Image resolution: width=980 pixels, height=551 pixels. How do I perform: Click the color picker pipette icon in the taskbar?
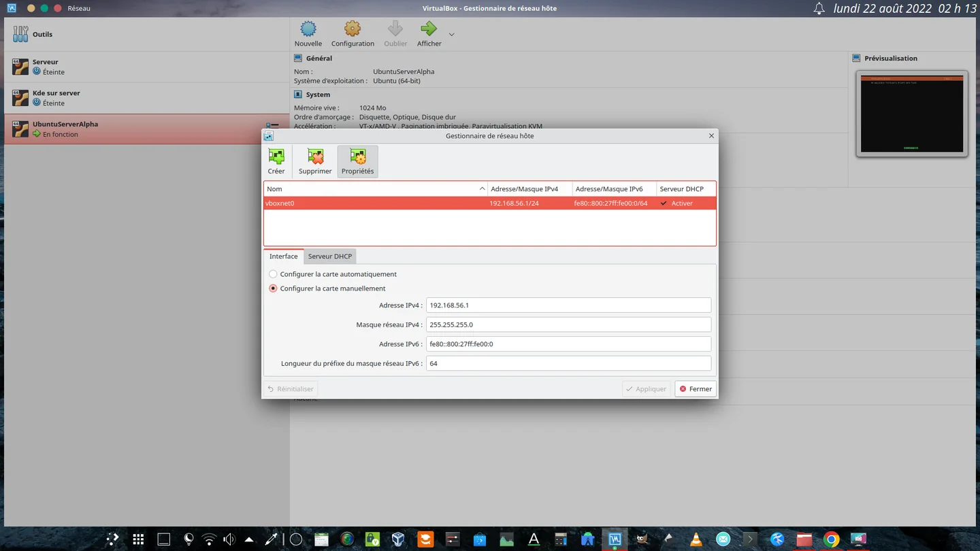271,539
